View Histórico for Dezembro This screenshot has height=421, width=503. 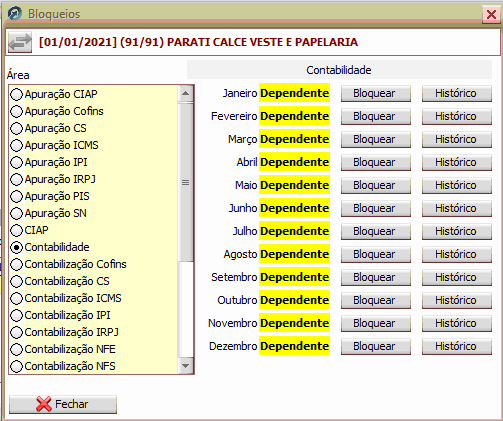(x=457, y=346)
